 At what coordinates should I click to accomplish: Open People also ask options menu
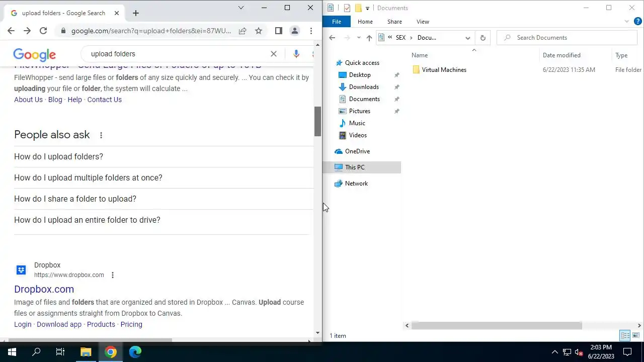[101, 135]
